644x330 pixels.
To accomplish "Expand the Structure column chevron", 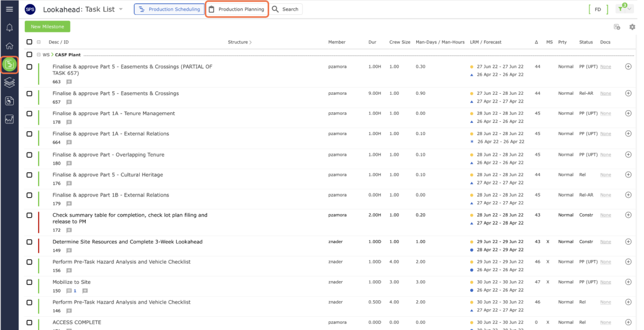I will click(250, 42).
